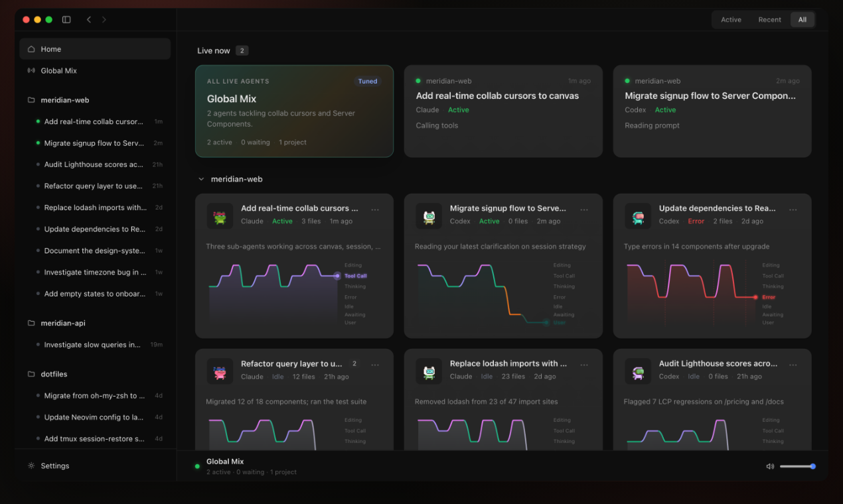This screenshot has height=504, width=843.
Task: Toggle the sidebar panel icon
Action: pyautogui.click(x=66, y=20)
